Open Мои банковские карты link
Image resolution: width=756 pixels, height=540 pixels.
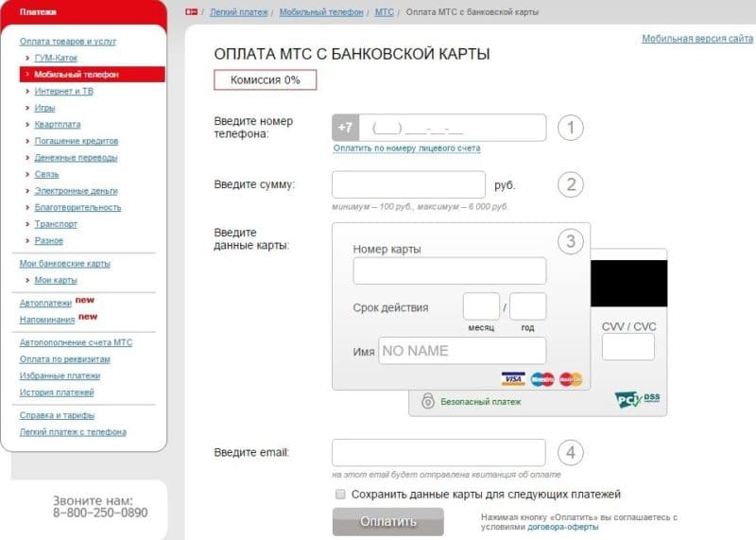pos(64,264)
